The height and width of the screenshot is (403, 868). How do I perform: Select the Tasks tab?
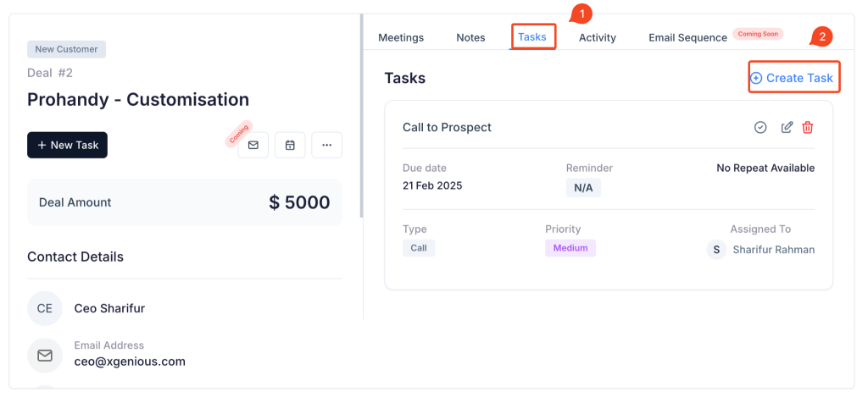(x=532, y=37)
